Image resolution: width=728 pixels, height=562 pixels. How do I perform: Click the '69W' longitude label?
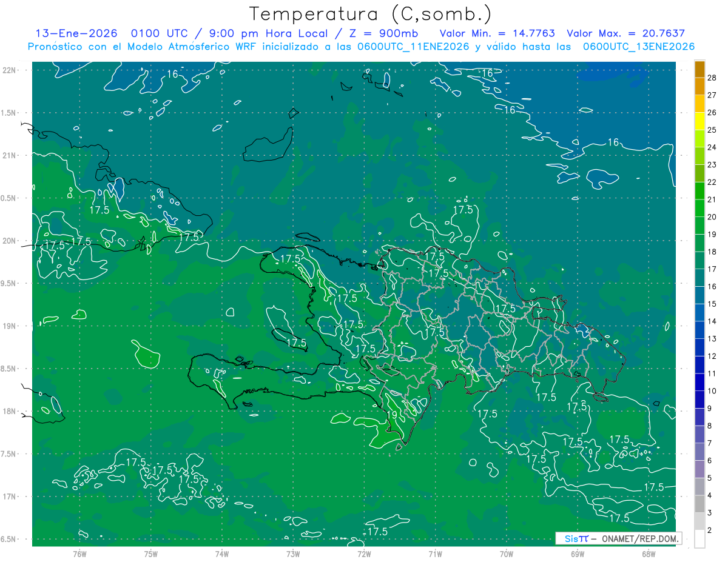point(578,554)
